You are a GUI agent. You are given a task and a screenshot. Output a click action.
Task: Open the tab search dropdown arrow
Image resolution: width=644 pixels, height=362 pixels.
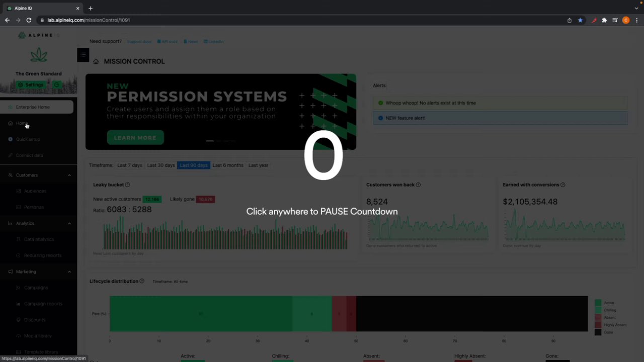[636, 8]
